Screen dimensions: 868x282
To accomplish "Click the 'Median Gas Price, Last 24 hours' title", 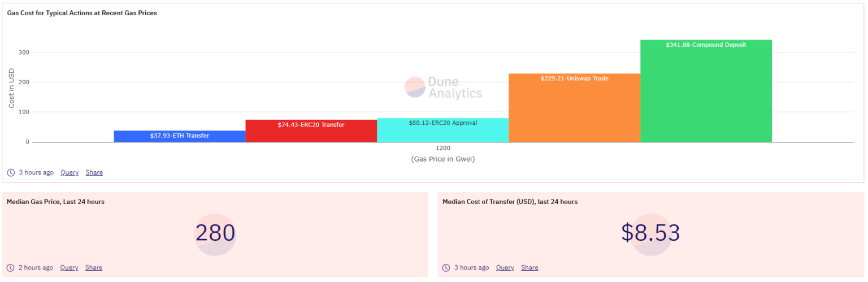I will [x=55, y=202].
